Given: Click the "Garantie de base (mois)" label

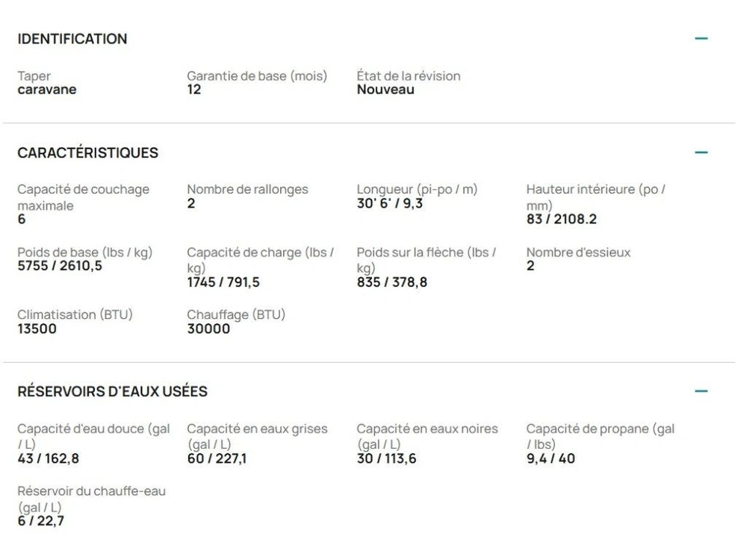Looking at the screenshot, I should coord(257,76).
